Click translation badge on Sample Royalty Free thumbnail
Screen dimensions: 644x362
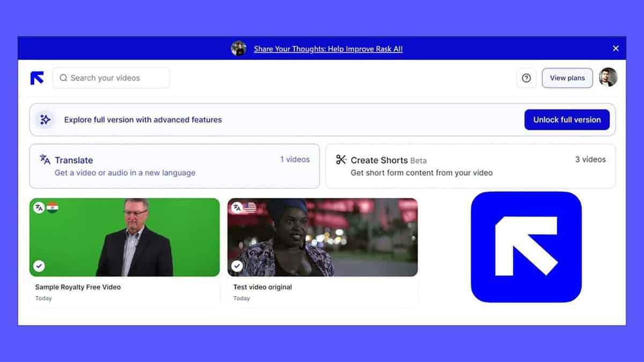coord(39,208)
